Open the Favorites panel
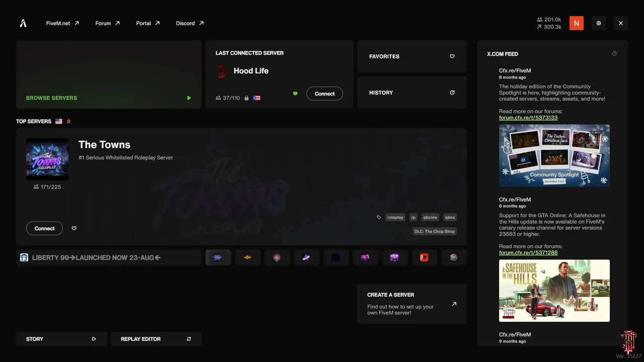Image resolution: width=644 pixels, height=362 pixels. (412, 56)
